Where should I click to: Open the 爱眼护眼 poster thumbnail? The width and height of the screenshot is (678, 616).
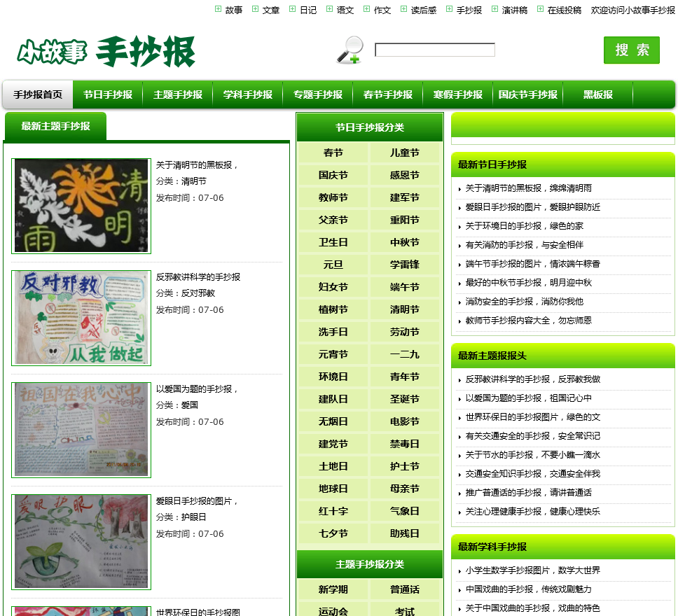click(x=81, y=542)
